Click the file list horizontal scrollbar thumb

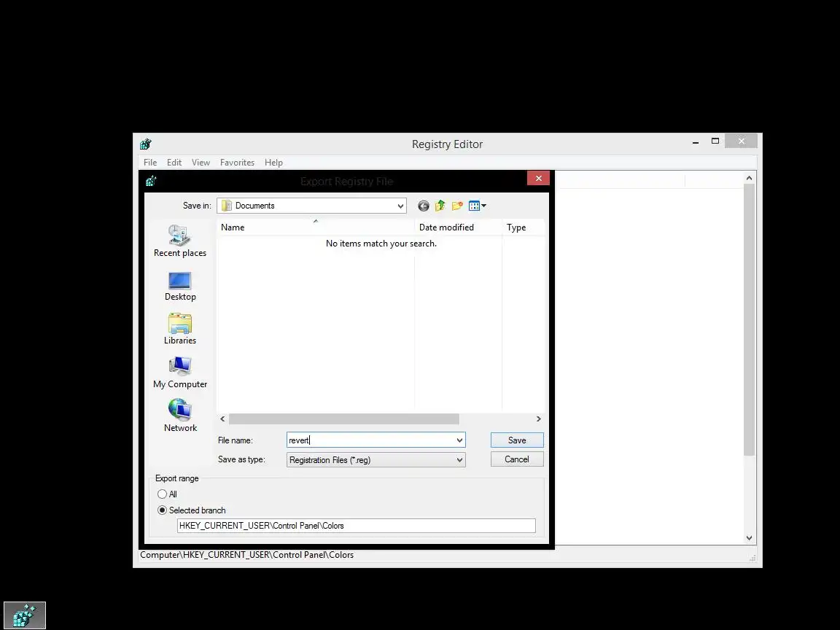[x=344, y=419]
